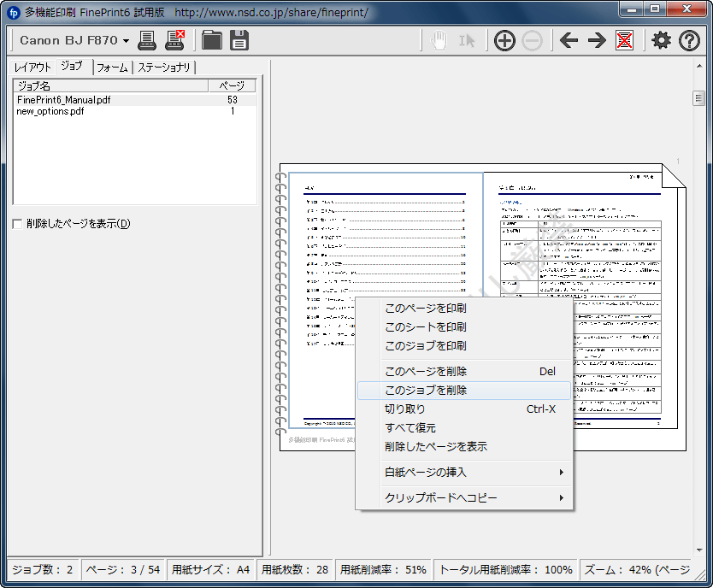Screen dimensions: 713x588
Task: Choose このジョブを削除 from context menu
Action: pyautogui.click(x=464, y=391)
